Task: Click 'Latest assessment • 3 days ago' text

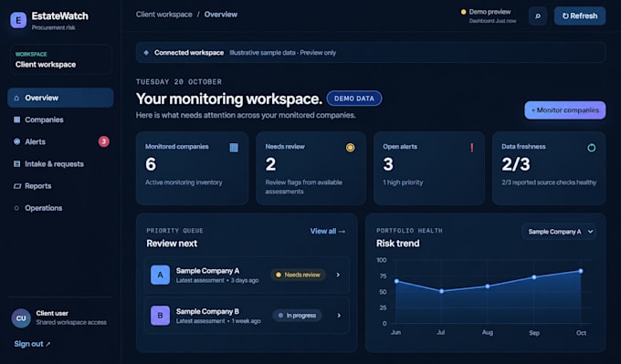Action: click(x=217, y=280)
